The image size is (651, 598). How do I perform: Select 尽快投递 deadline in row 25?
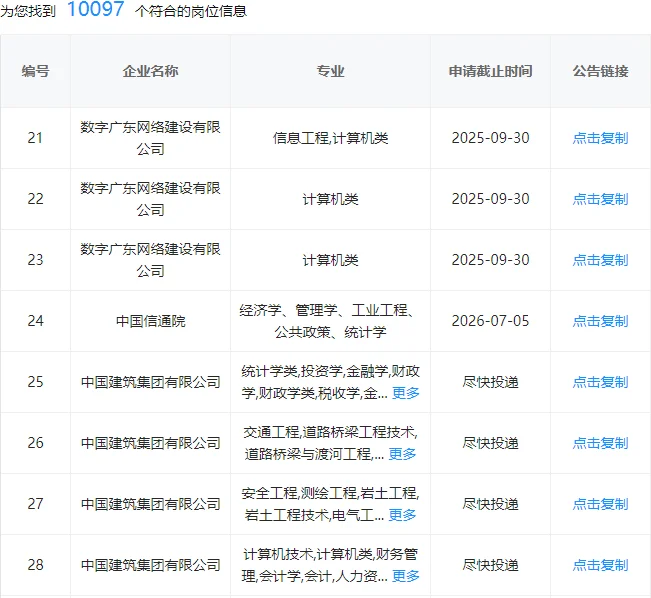[490, 382]
